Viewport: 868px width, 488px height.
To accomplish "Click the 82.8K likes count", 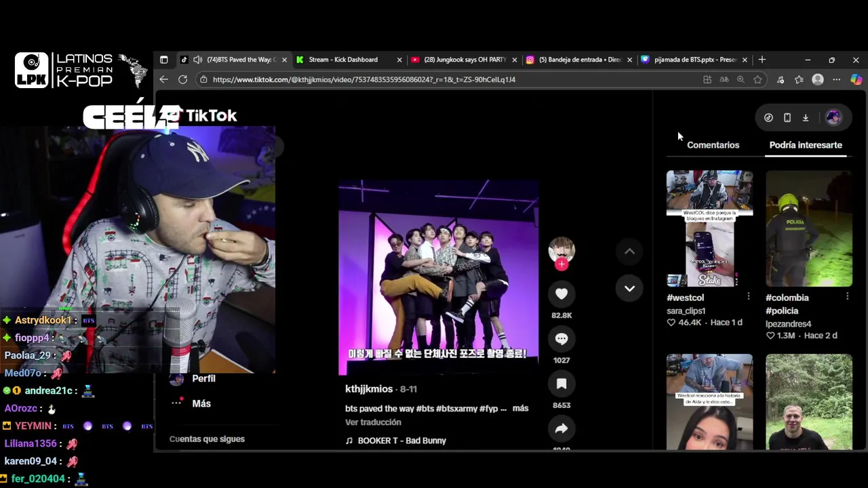I will [x=561, y=315].
